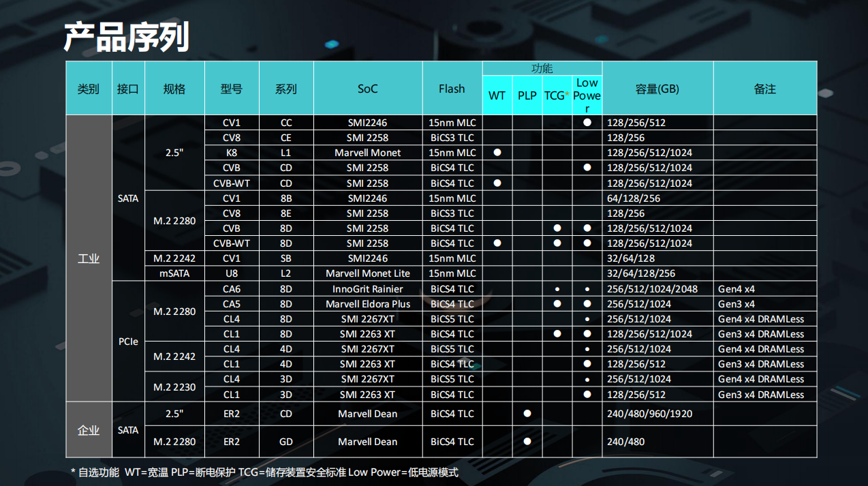
Task: Click the 企业 category cell
Action: [89, 430]
